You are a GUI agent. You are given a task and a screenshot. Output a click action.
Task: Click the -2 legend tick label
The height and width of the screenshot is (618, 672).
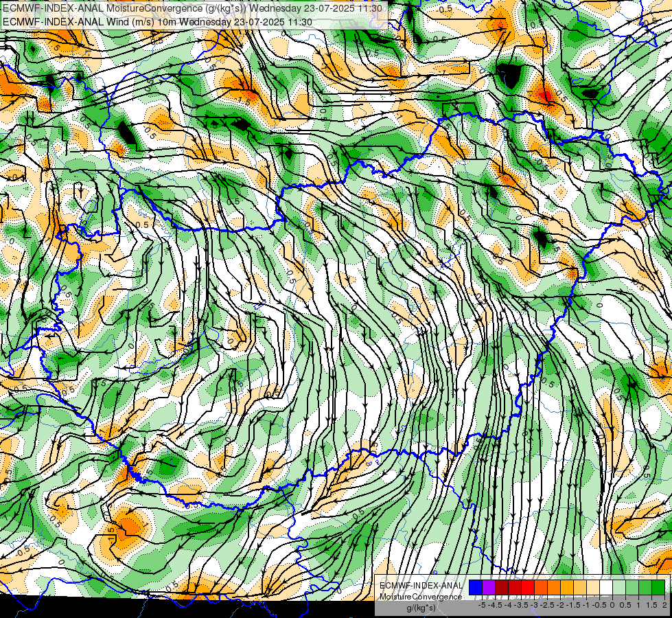pyautogui.click(x=560, y=605)
